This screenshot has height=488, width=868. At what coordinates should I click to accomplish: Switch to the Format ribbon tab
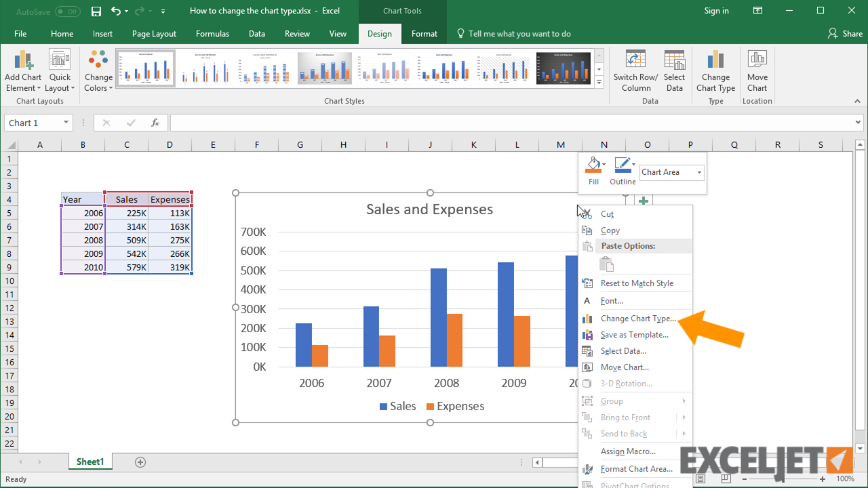(x=425, y=34)
